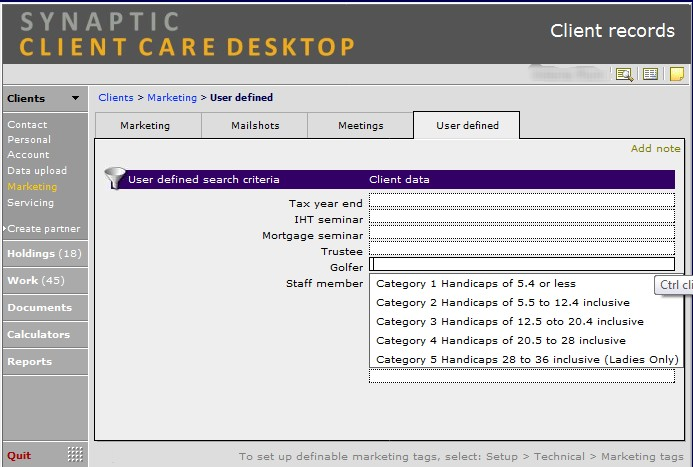Choose Category 2 Handicaps 5.5 to 12.4
Image resolution: width=693 pixels, height=467 pixels.
click(526, 303)
